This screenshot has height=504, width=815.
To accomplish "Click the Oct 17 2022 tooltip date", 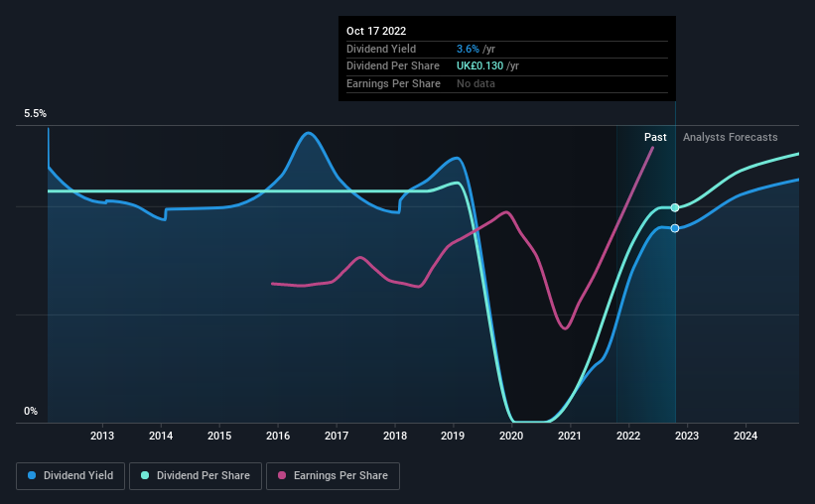I will (x=376, y=31).
